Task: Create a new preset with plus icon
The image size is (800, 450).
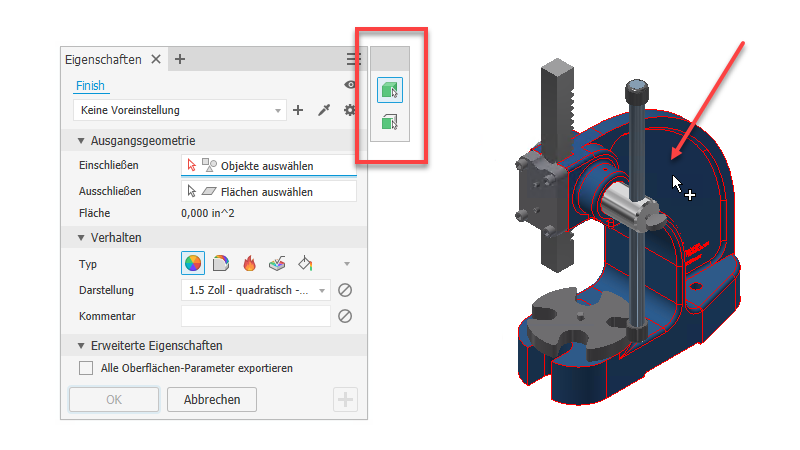Action: (298, 110)
